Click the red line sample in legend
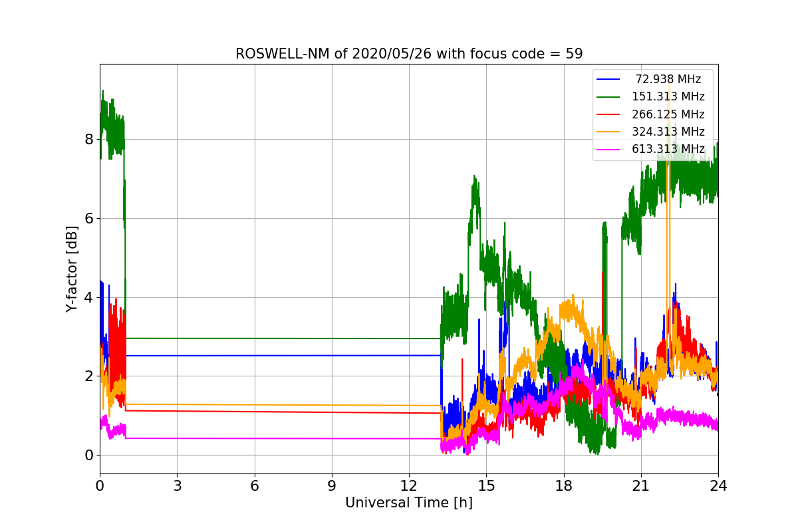 608,114
